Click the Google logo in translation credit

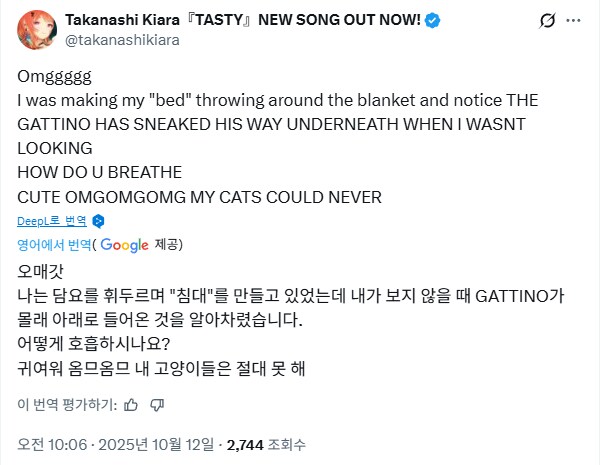pyautogui.click(x=123, y=244)
